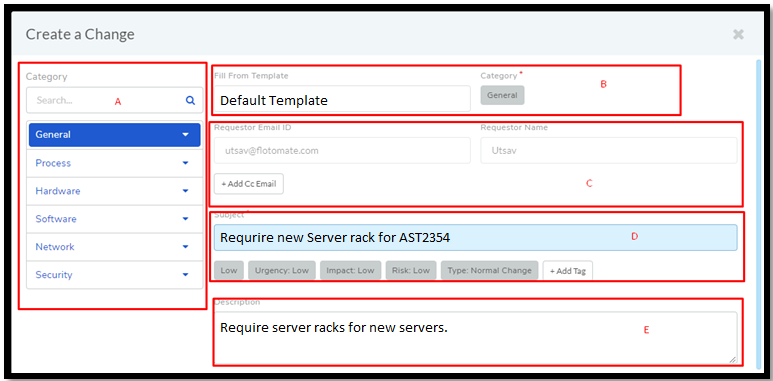Expand the Network category arrow
Image resolution: width=773 pixels, height=381 pixels.
[185, 247]
